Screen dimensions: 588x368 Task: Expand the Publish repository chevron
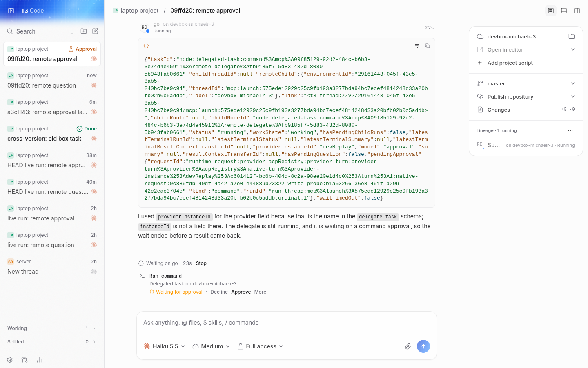pyautogui.click(x=573, y=96)
